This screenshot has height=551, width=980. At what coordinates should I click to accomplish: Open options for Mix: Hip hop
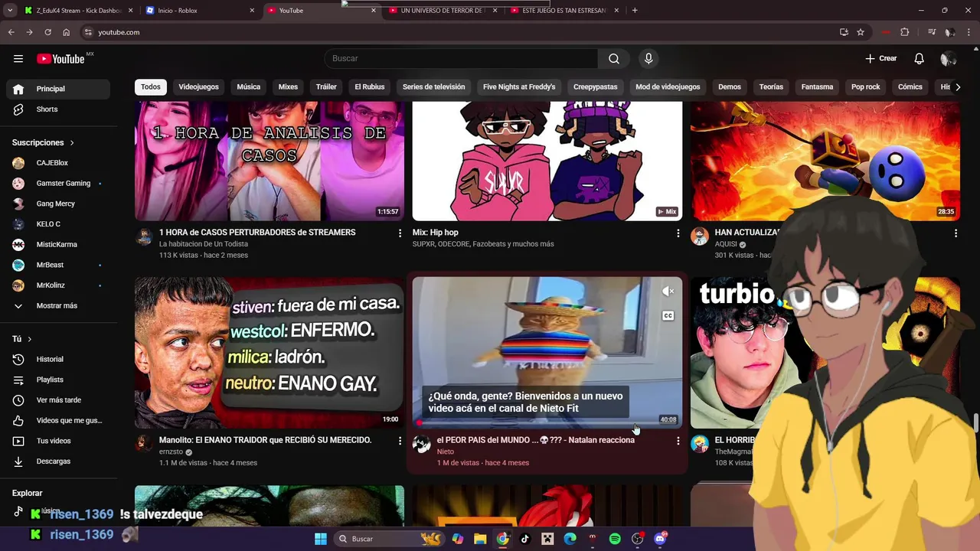tap(678, 233)
